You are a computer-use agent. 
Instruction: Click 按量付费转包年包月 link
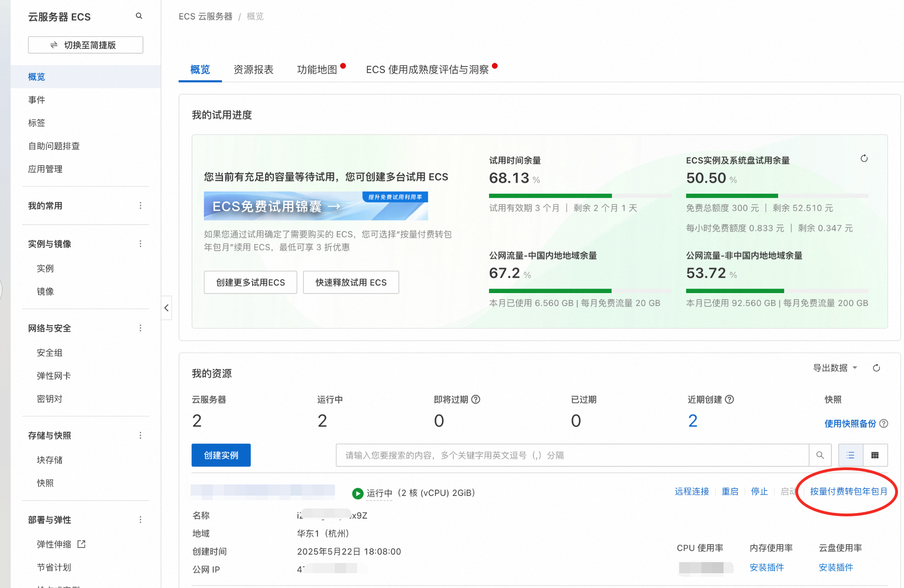pos(848,491)
